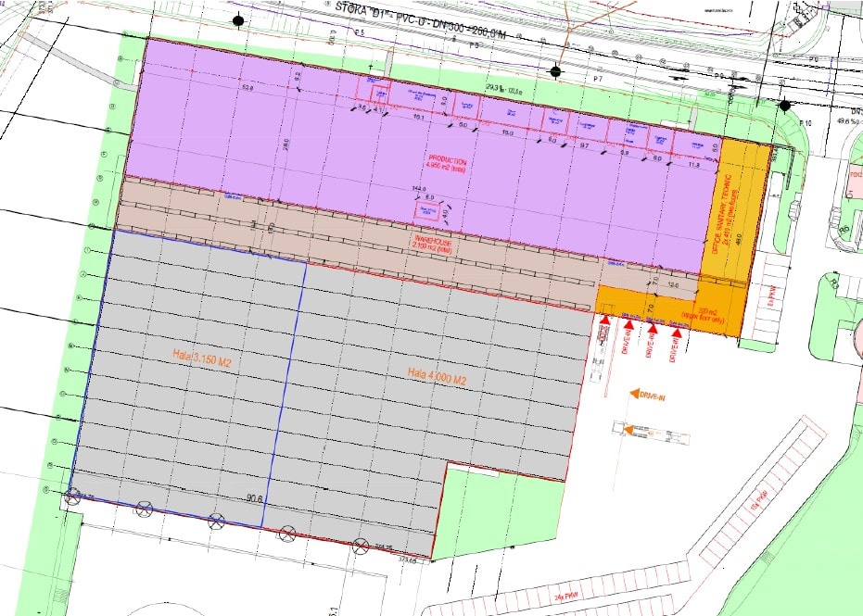Select the "PRODUCTION 4.950 m2" label

(448, 164)
